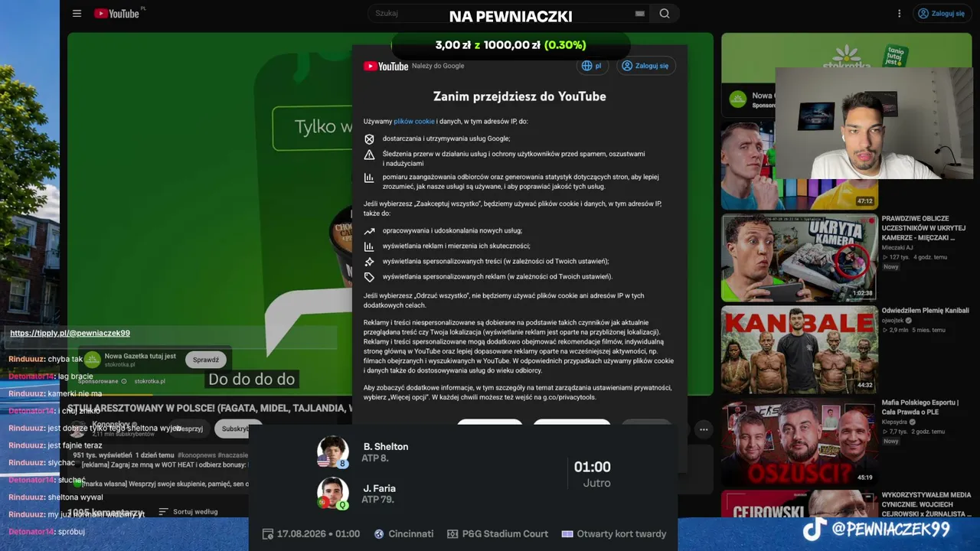Click J. Faria's player photo
980x551 pixels.
[333, 494]
